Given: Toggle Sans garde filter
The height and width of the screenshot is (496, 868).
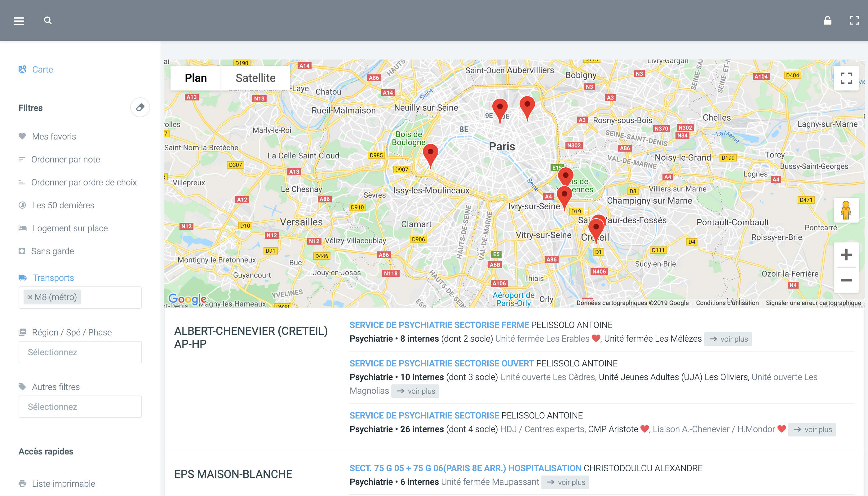Looking at the screenshot, I should click(x=52, y=251).
